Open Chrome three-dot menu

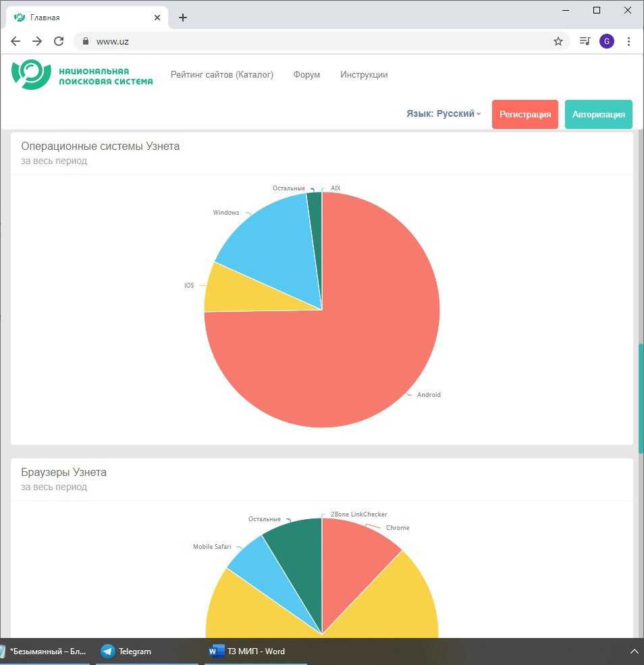pos(628,41)
